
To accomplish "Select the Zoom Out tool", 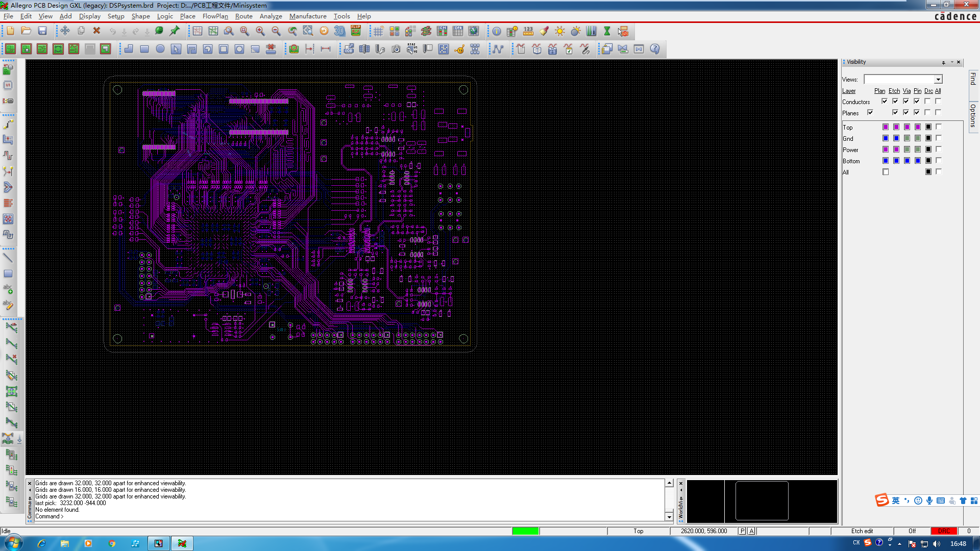I will [x=276, y=31].
